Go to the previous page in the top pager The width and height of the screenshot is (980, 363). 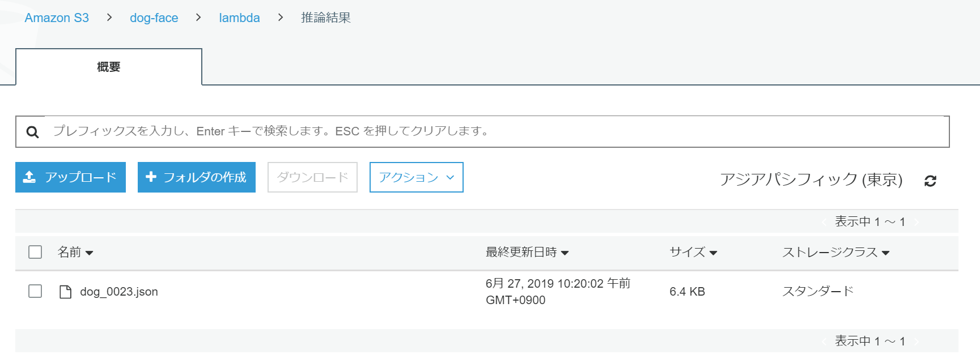tap(824, 222)
